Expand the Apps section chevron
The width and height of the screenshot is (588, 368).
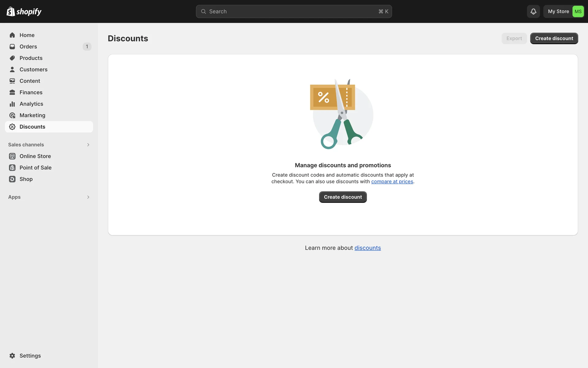point(88,197)
